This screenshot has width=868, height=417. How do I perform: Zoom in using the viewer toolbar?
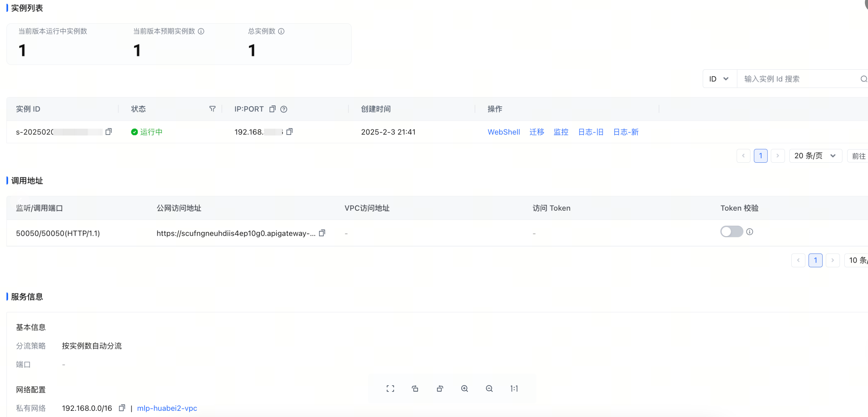(x=464, y=389)
